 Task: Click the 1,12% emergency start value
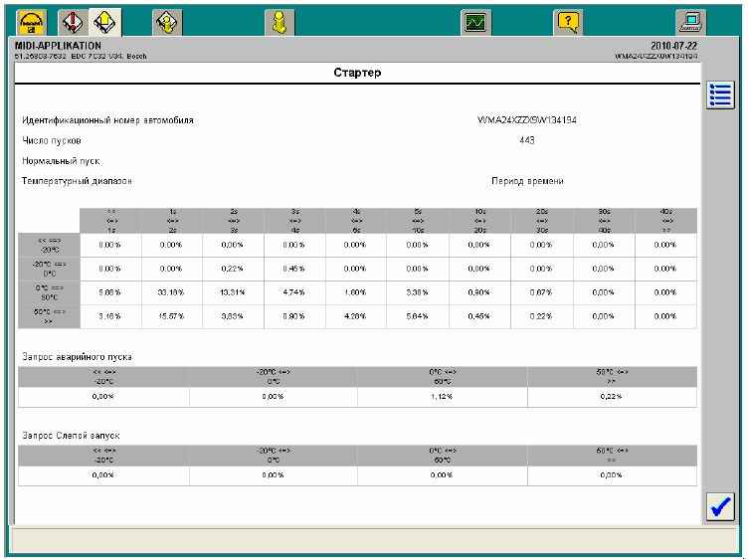click(x=442, y=397)
